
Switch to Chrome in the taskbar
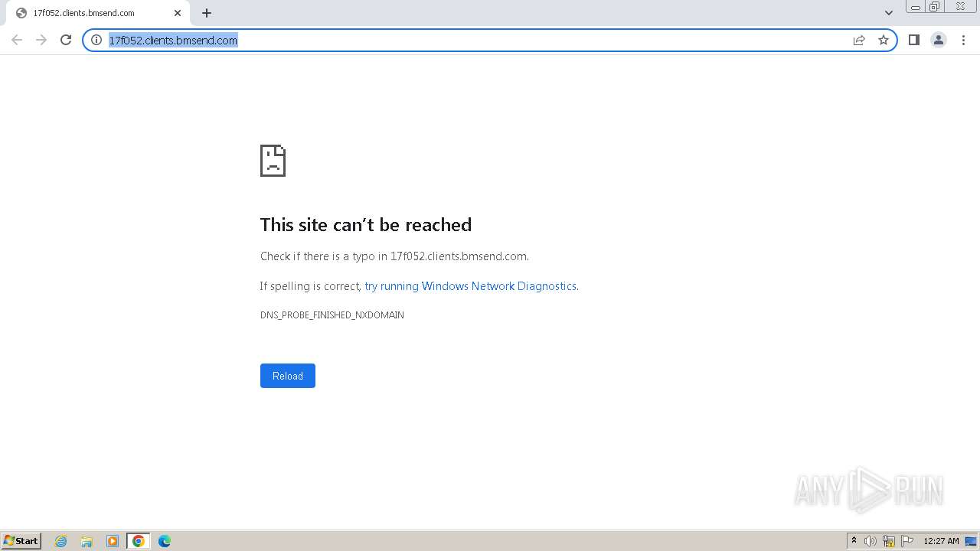click(139, 541)
